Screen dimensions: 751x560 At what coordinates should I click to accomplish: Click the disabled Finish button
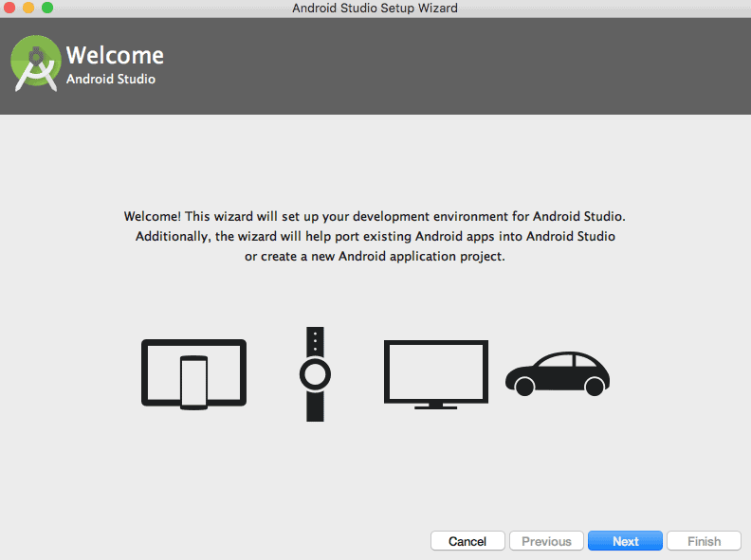point(704,541)
